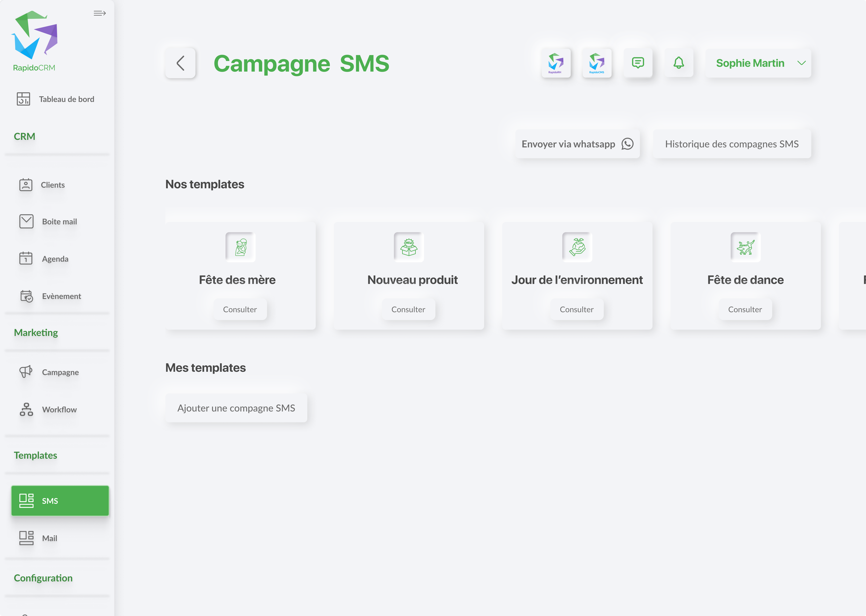This screenshot has width=866, height=616.
Task: Click the Nouveau produit box icon
Action: tap(409, 247)
